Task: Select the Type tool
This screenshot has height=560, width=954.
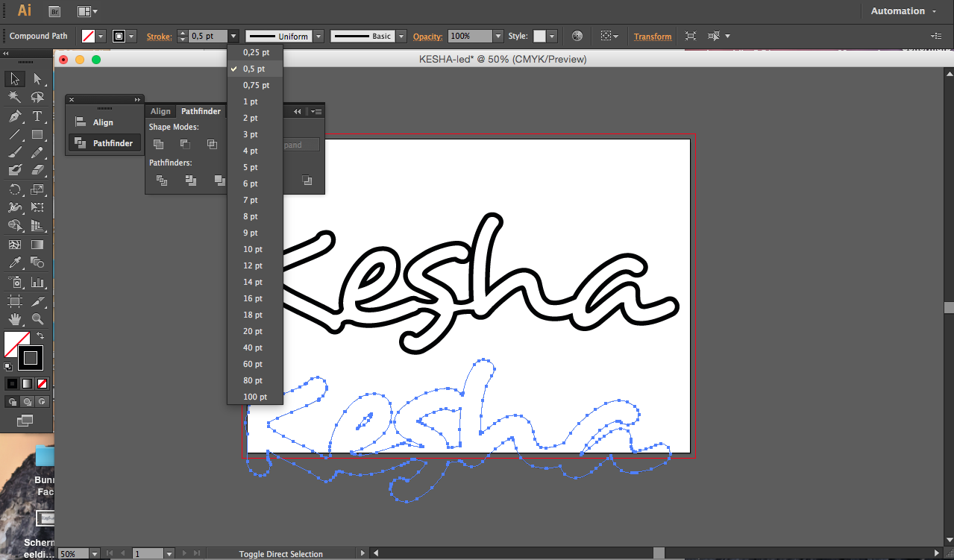Action: [37, 116]
